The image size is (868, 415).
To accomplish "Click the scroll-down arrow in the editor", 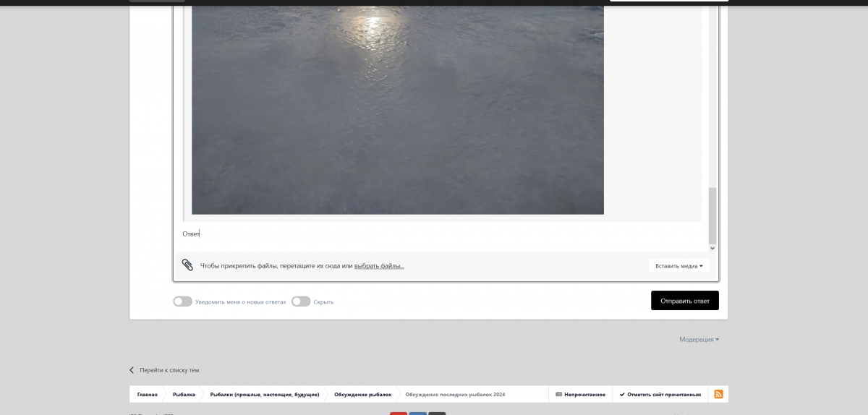I will pos(712,247).
